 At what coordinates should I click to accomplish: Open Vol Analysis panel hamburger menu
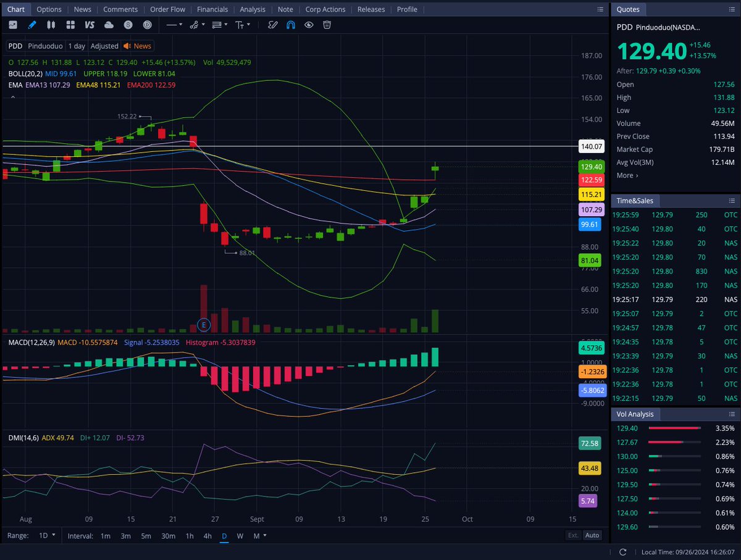coord(731,414)
